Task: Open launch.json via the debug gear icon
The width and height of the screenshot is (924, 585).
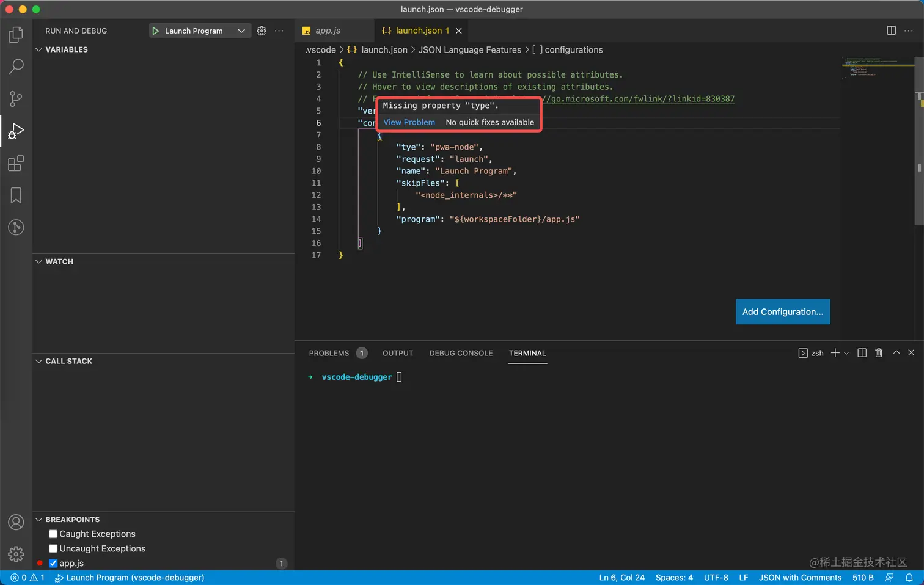Action: (x=262, y=31)
